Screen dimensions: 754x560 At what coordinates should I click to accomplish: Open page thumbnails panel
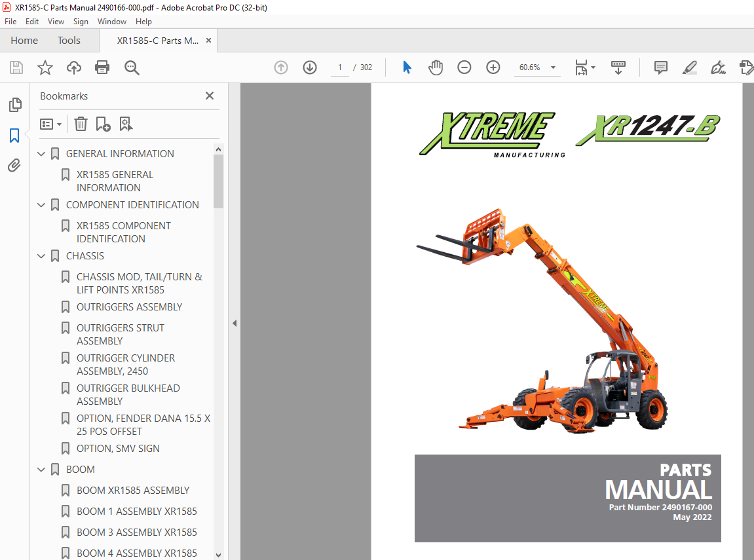[x=15, y=104]
